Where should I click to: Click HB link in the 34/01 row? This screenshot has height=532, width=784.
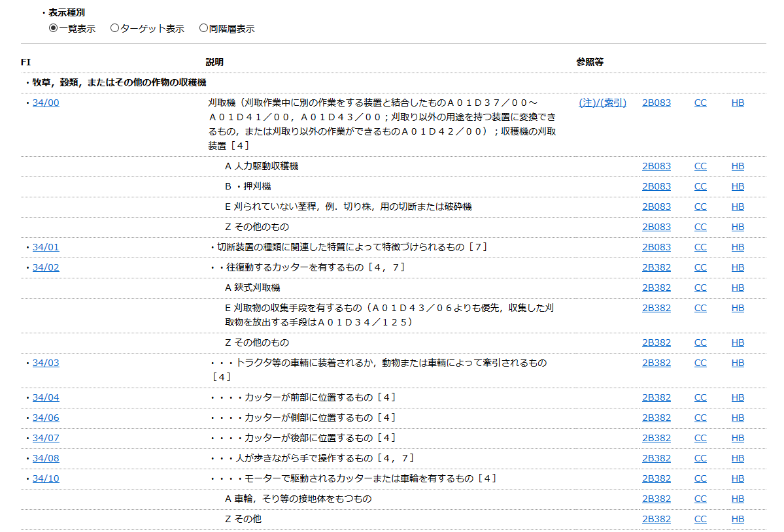tap(738, 247)
